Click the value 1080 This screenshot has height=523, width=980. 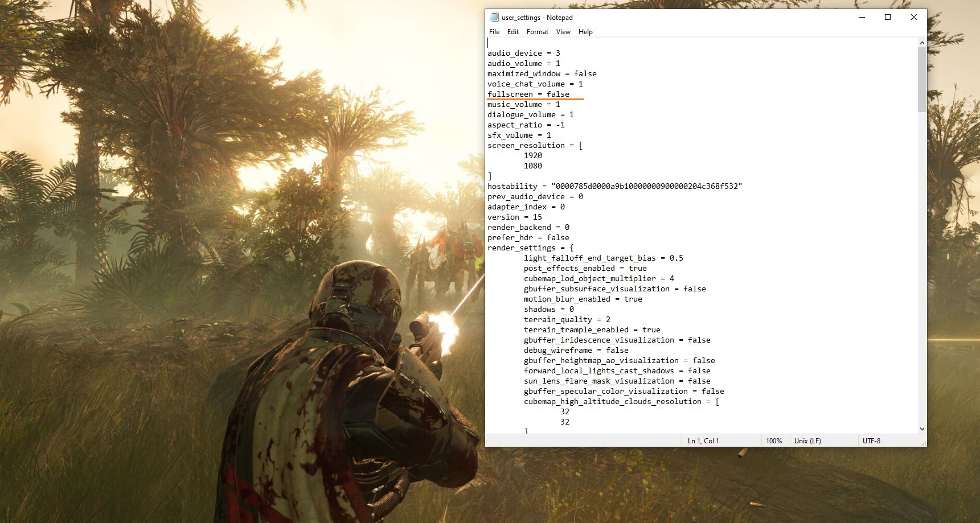click(533, 166)
